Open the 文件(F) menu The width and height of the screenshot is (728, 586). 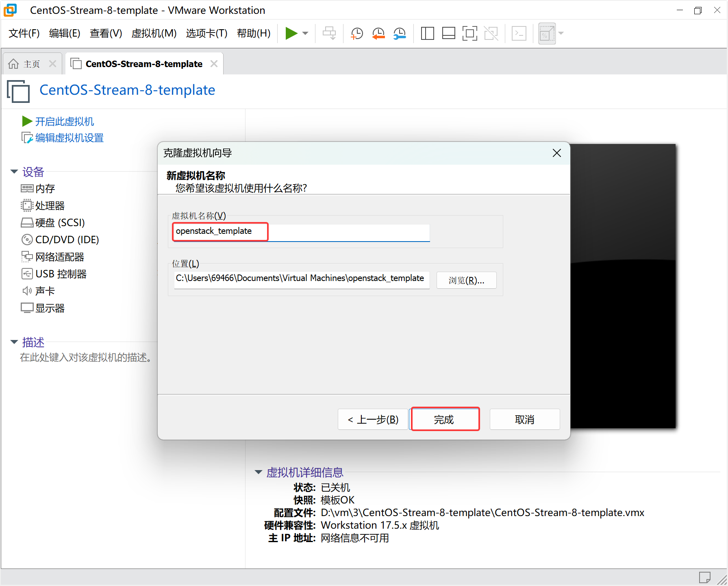pos(24,33)
